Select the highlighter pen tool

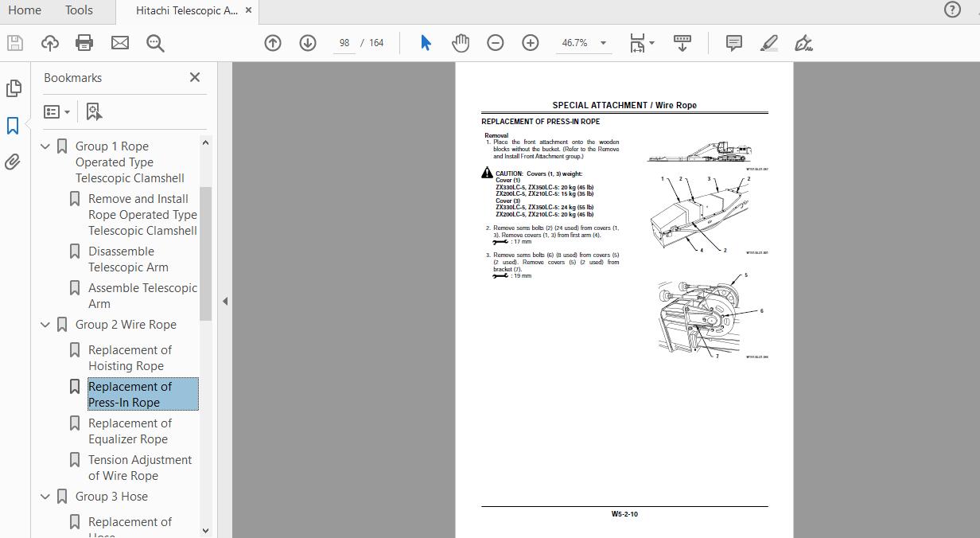[768, 43]
